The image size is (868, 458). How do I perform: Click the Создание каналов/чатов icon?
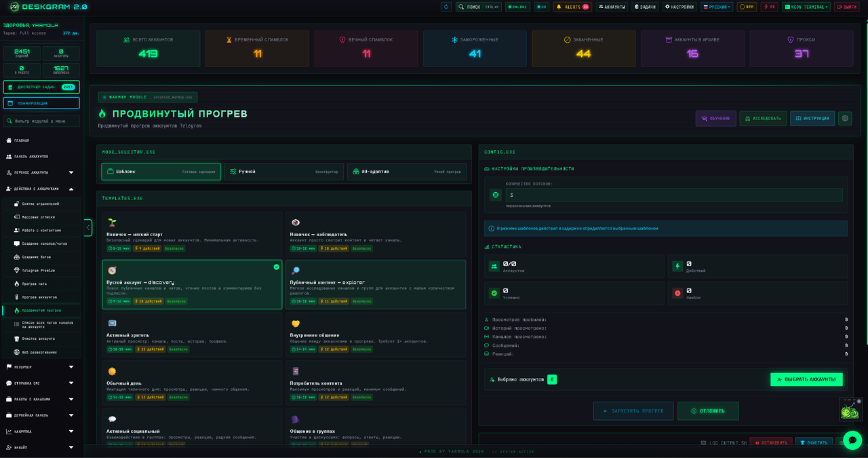coord(17,244)
